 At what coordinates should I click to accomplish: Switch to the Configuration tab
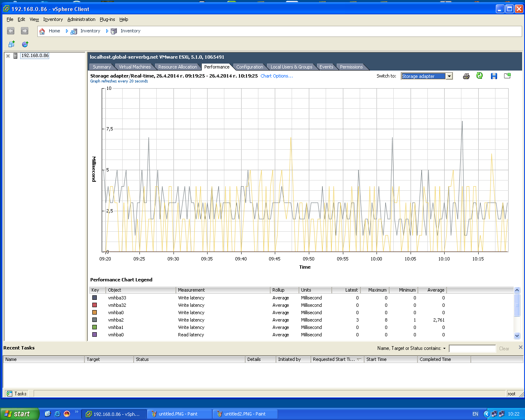pos(250,67)
